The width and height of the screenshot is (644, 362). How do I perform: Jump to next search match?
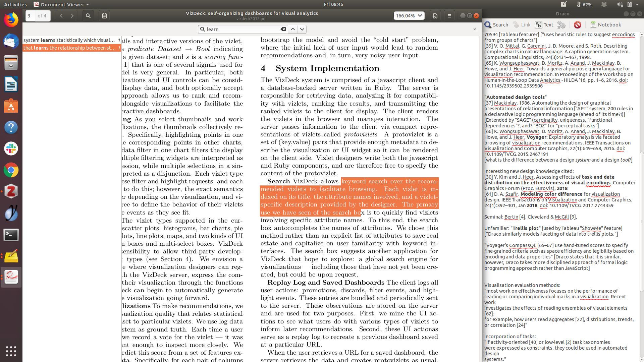302,29
